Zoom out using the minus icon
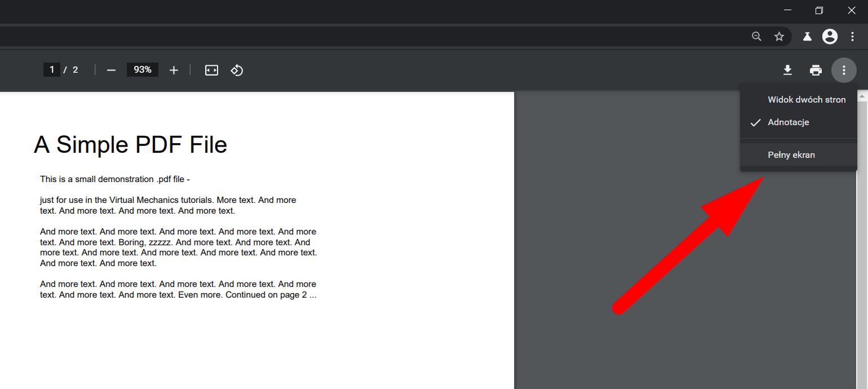 click(110, 70)
